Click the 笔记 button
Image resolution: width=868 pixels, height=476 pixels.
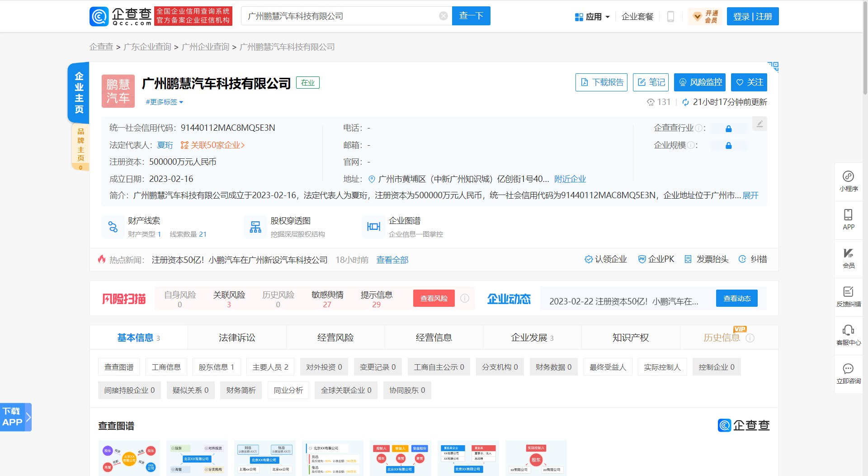point(651,82)
